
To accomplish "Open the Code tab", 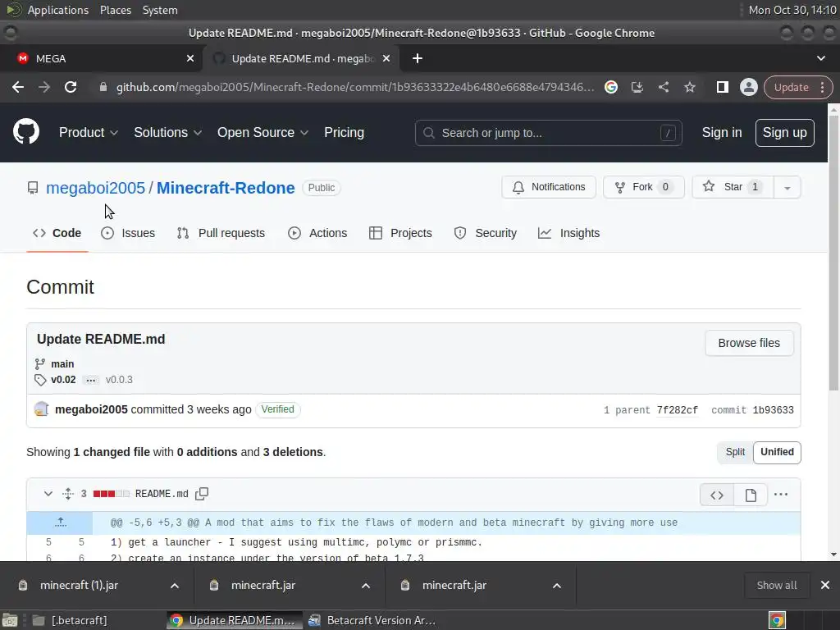I will tap(57, 233).
